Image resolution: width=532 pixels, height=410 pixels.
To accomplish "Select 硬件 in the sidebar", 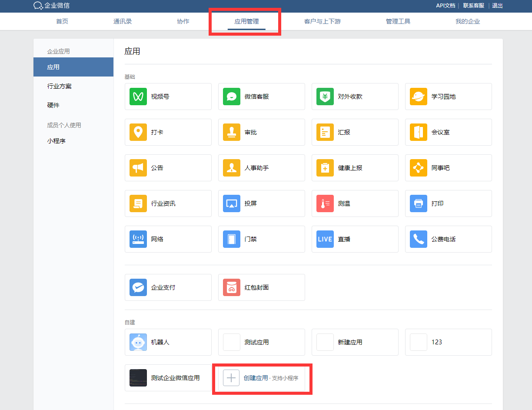I will pos(53,105).
